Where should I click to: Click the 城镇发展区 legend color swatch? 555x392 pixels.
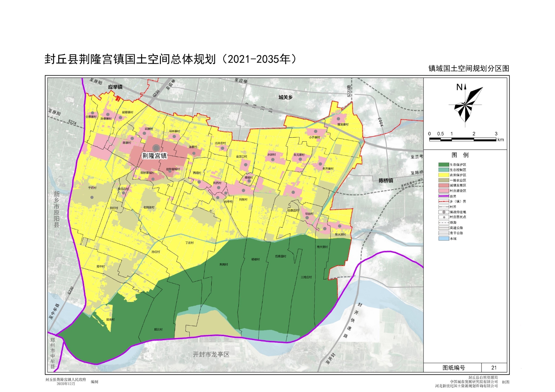444,185
